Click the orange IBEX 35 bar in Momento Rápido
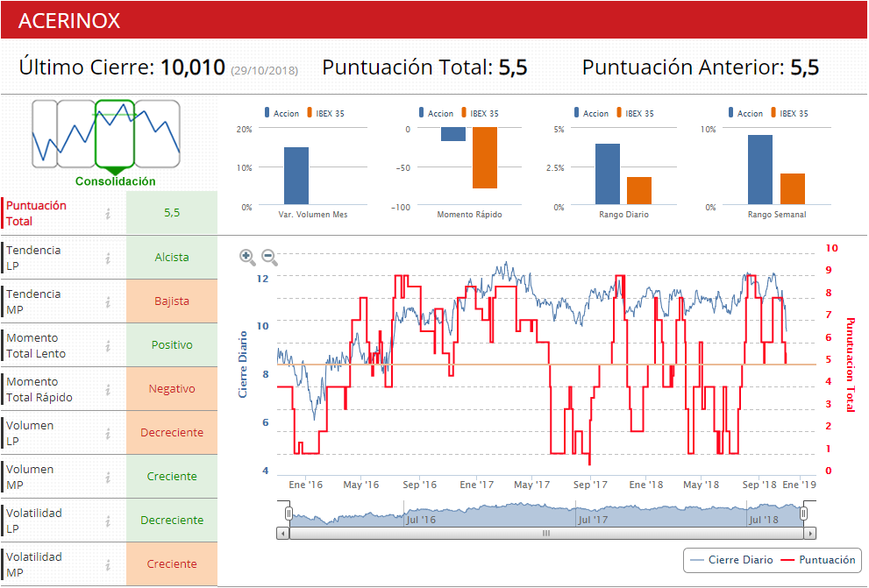The height and width of the screenshot is (588, 869). coord(485,158)
